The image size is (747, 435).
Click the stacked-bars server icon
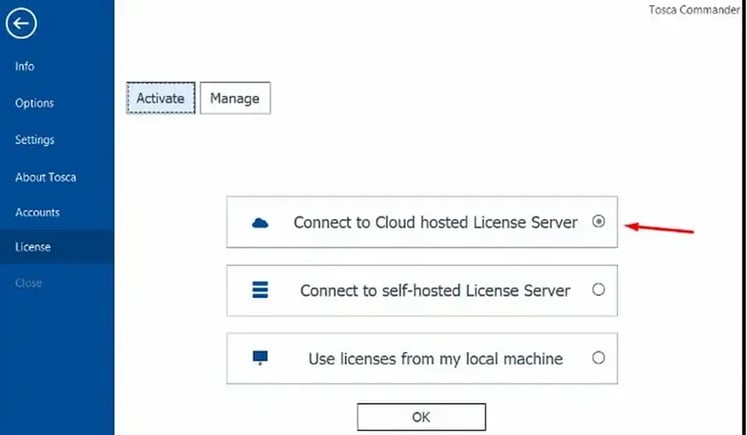coord(260,290)
